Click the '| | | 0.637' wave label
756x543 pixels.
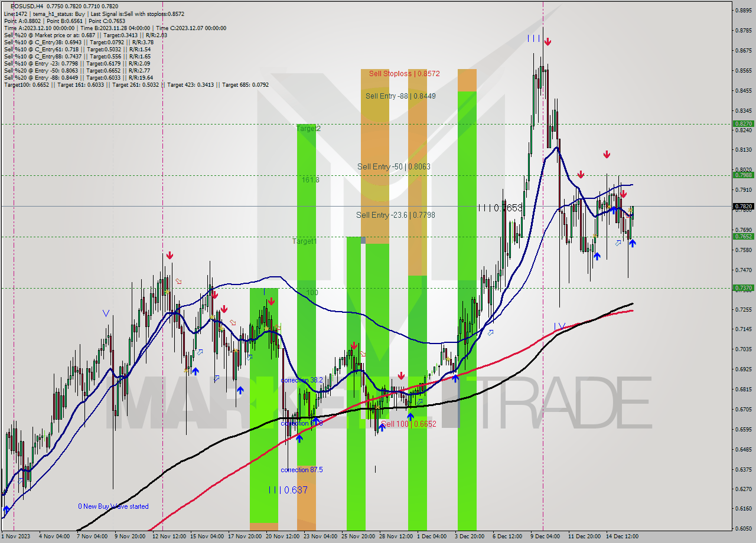pos(288,490)
